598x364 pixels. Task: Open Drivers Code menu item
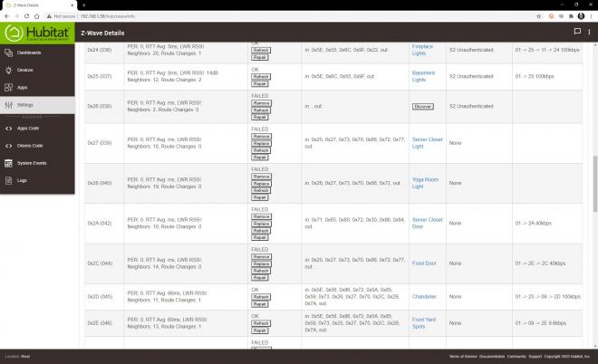coord(30,146)
